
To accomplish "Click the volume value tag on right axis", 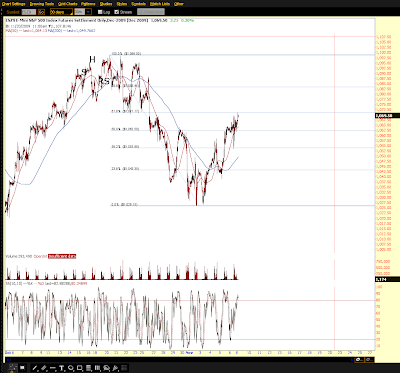I will coord(388,279).
